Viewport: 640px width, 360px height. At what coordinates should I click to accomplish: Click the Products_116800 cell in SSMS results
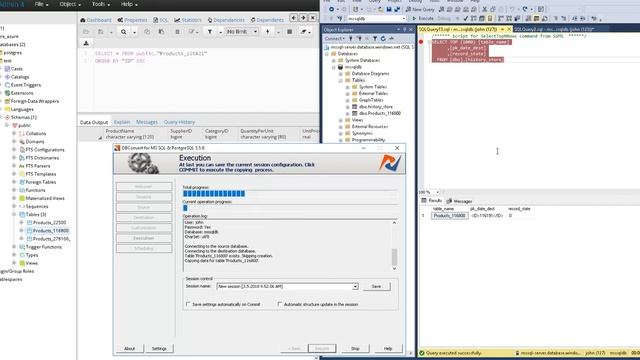(449, 216)
